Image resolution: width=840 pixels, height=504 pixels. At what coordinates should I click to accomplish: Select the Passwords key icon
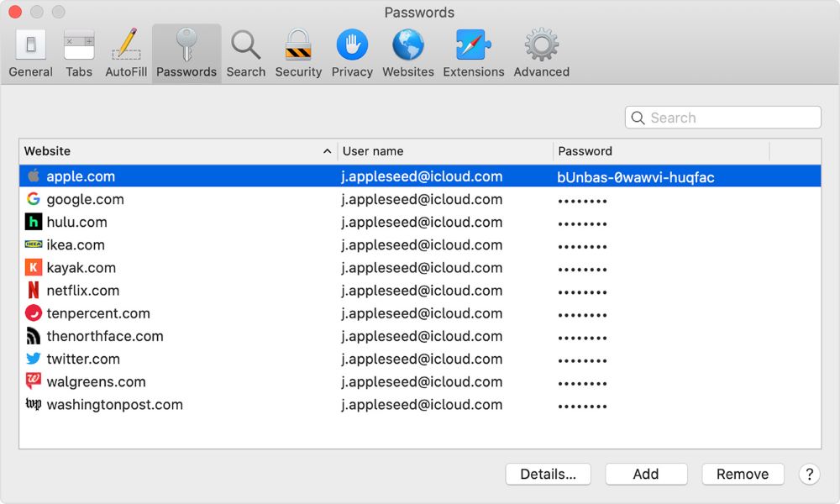point(186,45)
